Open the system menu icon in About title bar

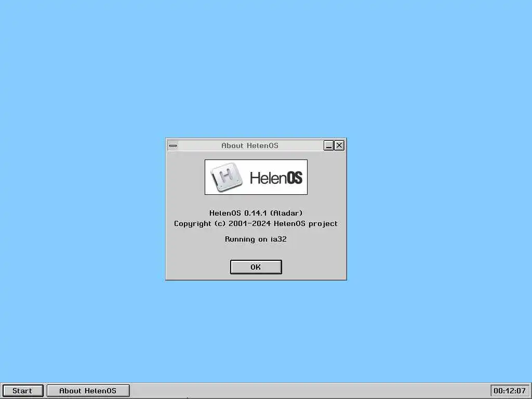[173, 145]
